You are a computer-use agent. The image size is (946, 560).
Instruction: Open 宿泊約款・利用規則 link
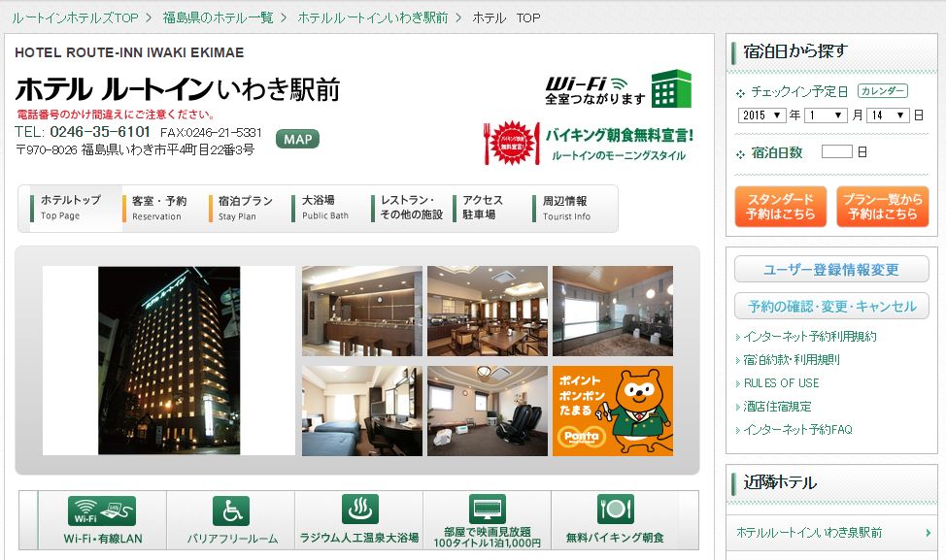click(x=791, y=360)
